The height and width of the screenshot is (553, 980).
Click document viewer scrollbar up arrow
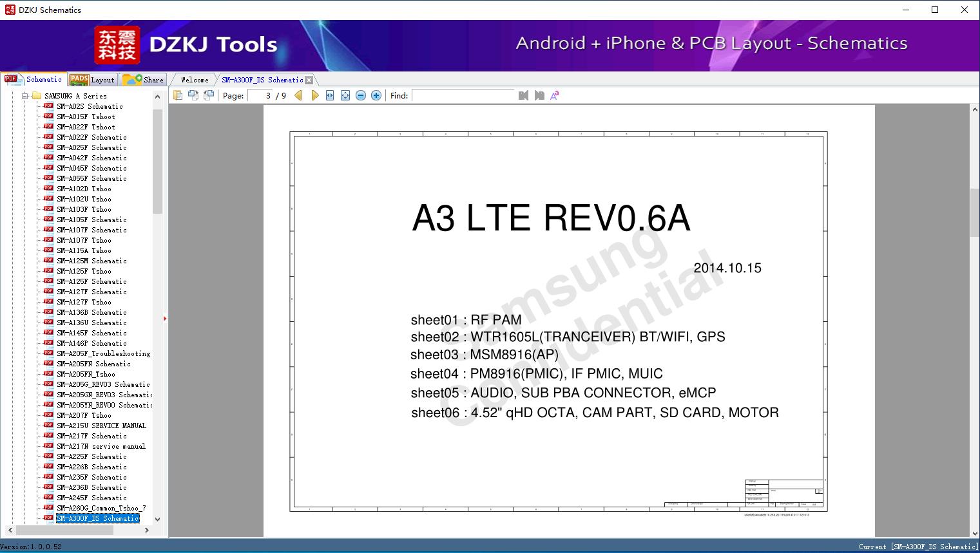coord(975,111)
